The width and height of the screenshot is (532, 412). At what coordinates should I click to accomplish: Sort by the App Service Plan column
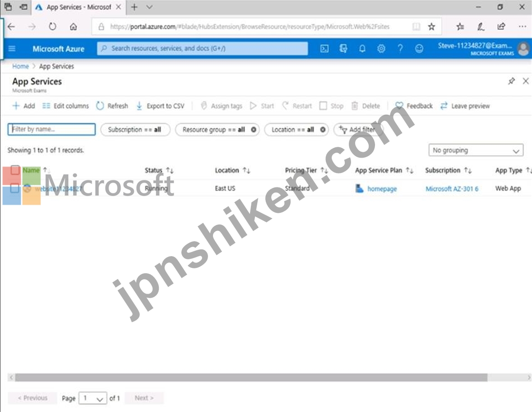pyautogui.click(x=384, y=170)
